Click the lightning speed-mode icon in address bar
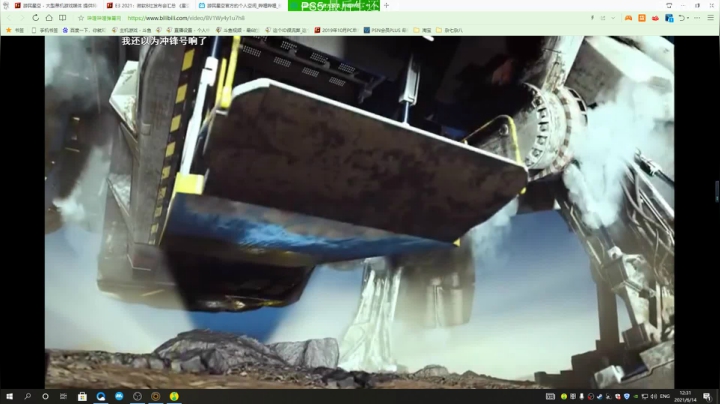Screen dimensions: 720x404 [x=592, y=18]
